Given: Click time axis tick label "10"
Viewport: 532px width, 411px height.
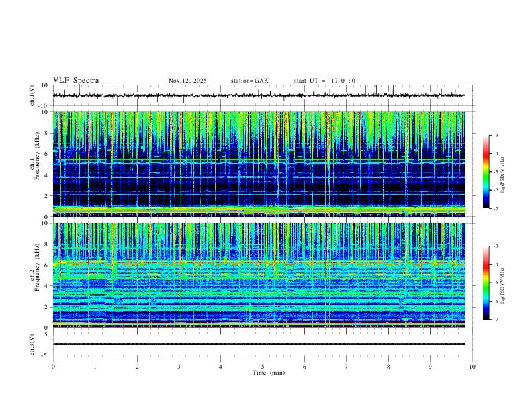Looking at the screenshot, I should pyautogui.click(x=472, y=367).
